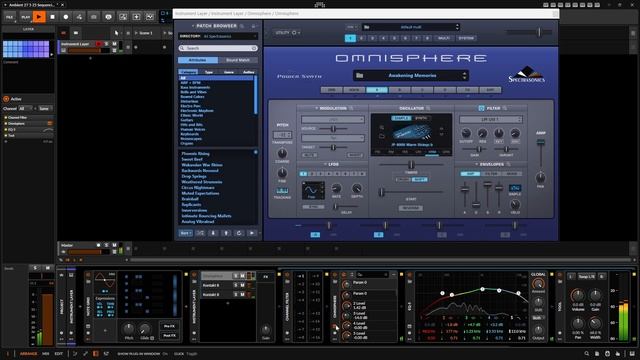This screenshot has height=360, width=640.
Task: Click the Swap L/R button in Tool
Action: coord(587,276)
